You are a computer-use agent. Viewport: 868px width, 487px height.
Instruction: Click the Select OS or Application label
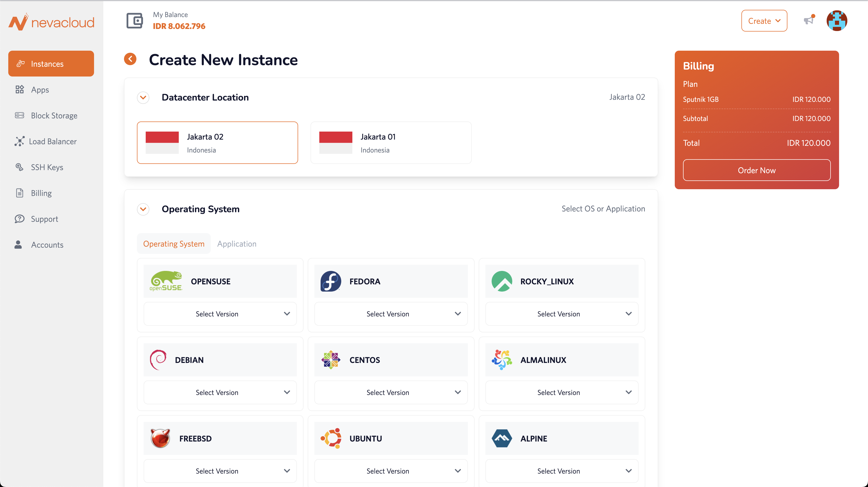click(603, 208)
